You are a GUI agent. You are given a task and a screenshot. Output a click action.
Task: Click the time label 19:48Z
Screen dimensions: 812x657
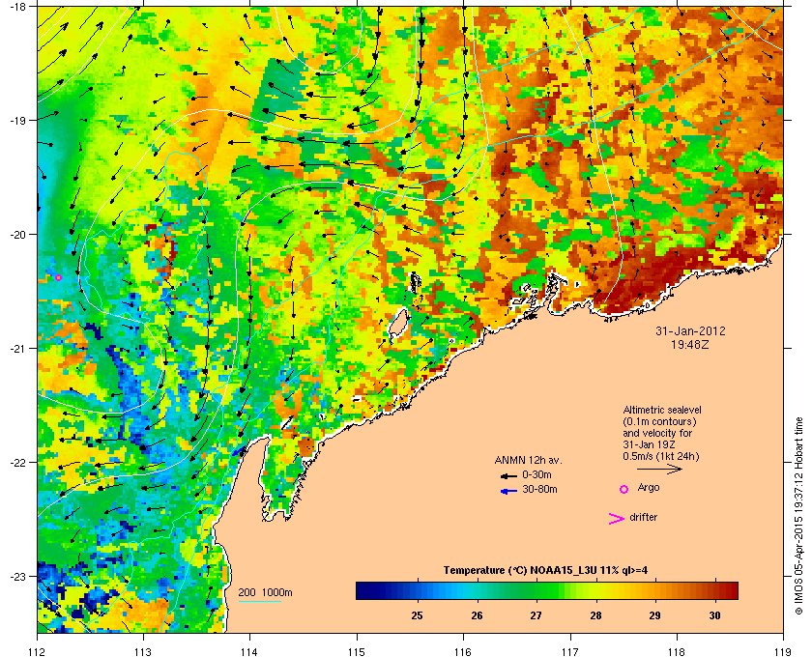coord(690,344)
